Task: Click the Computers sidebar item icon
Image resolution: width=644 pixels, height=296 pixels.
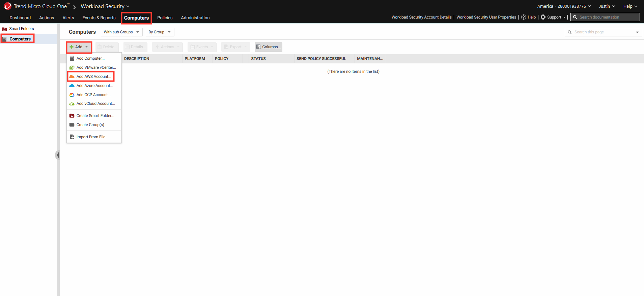Action: click(4, 39)
